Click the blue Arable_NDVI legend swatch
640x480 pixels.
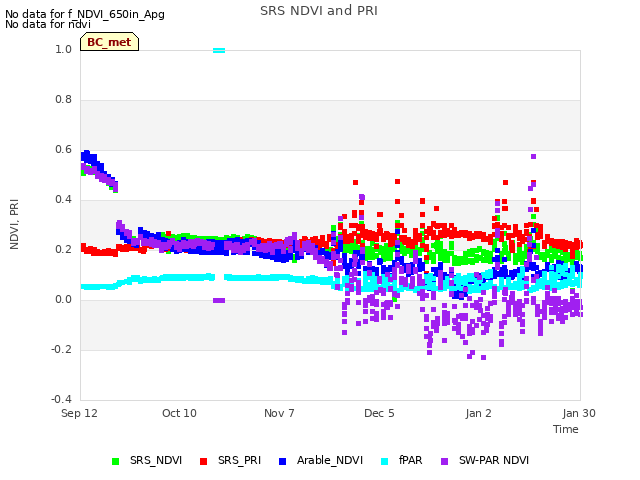(282, 461)
